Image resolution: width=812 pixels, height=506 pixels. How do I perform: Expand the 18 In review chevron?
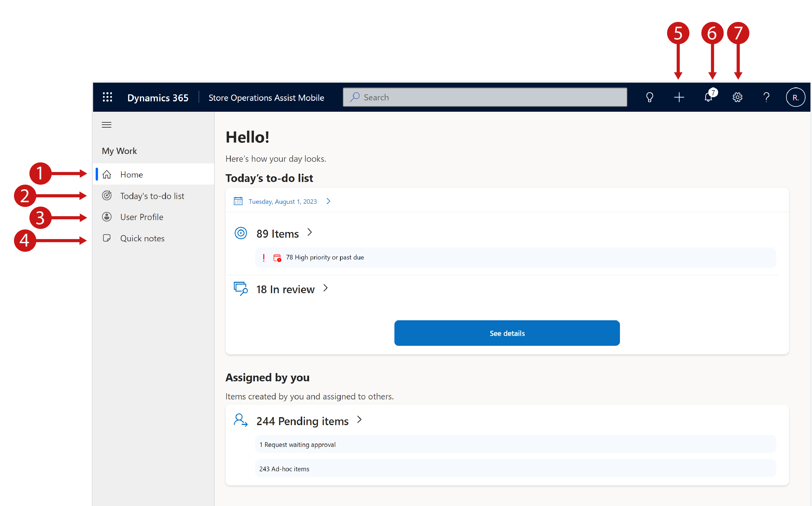pyautogui.click(x=326, y=288)
